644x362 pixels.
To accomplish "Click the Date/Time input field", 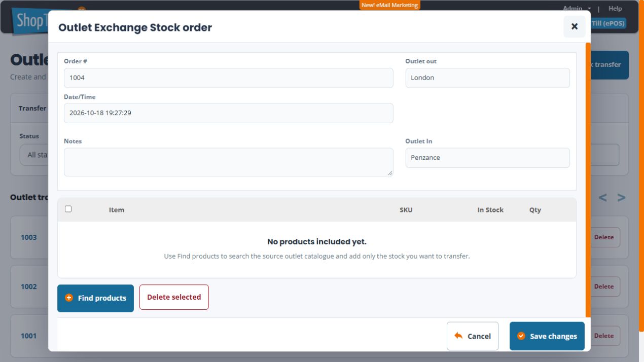I will pos(228,113).
